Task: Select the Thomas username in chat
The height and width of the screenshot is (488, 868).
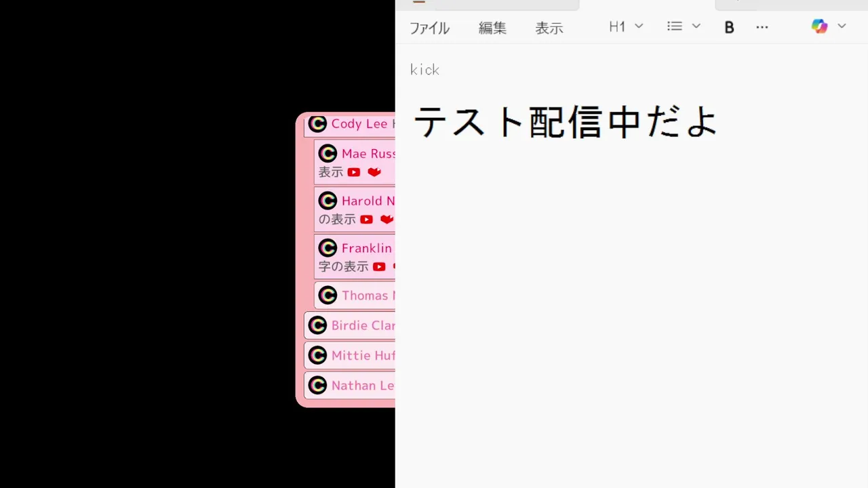Action: coord(368,296)
